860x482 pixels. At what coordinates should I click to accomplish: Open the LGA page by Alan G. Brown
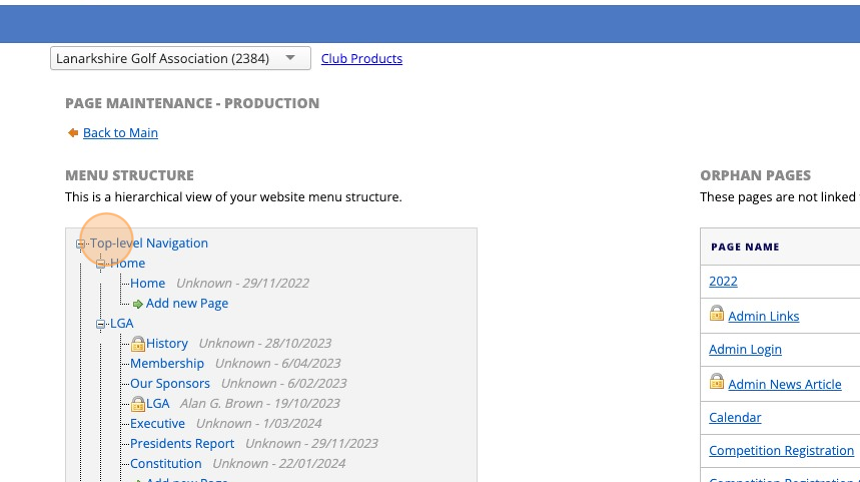157,404
